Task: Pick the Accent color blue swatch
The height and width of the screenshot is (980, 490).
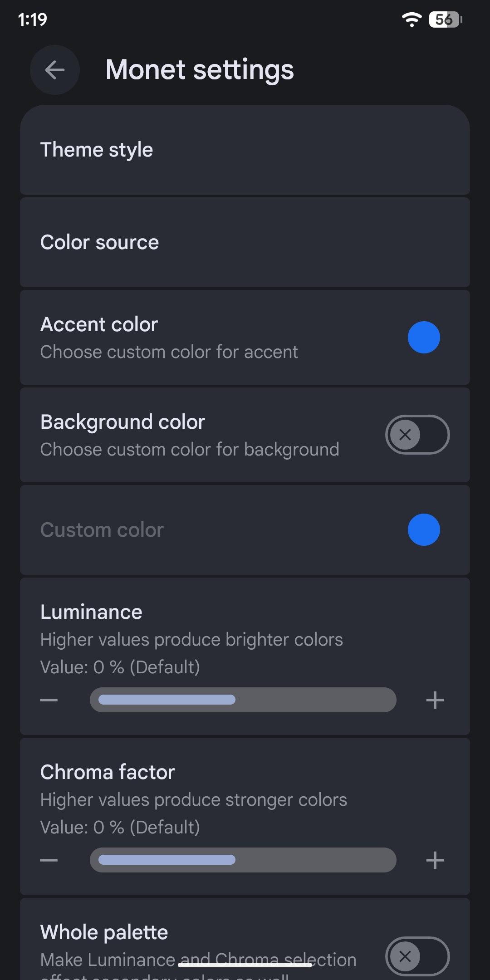Action: coord(424,338)
